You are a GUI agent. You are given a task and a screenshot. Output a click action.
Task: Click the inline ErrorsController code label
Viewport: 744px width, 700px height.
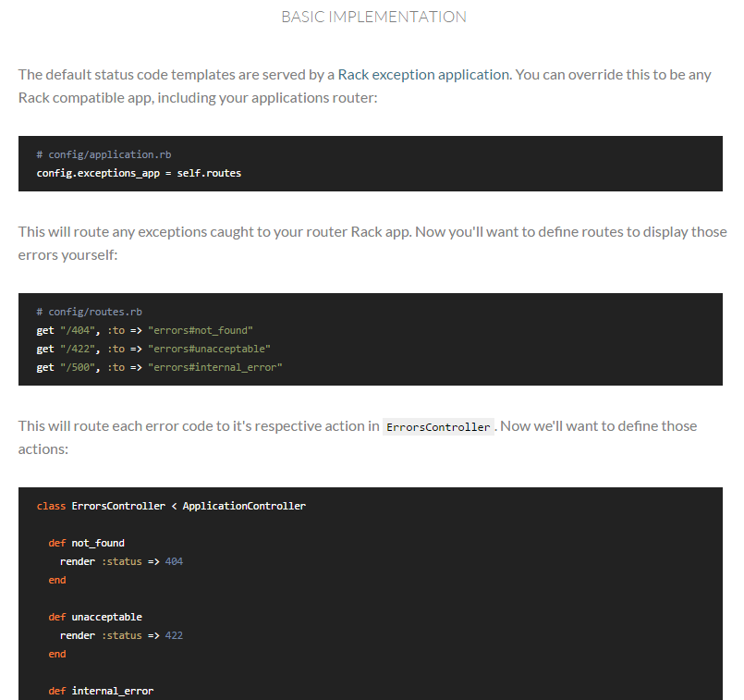[x=438, y=427]
